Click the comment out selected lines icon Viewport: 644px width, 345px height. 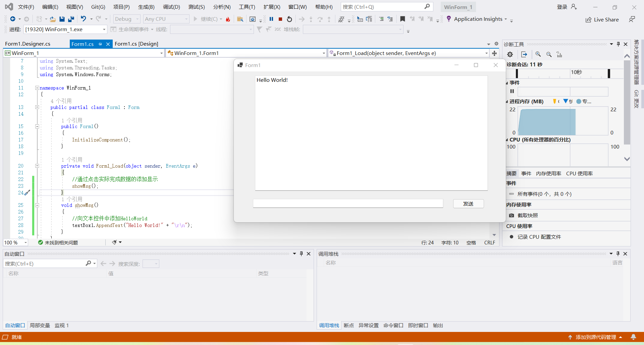pyautogui.click(x=381, y=19)
